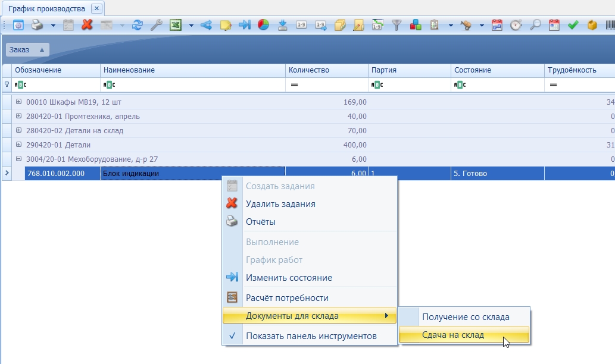Switch to the 'График производства' tab

click(46, 9)
